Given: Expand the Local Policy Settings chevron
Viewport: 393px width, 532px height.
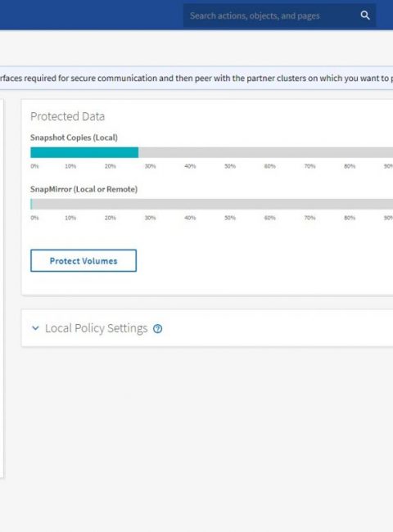Looking at the screenshot, I should [x=35, y=328].
